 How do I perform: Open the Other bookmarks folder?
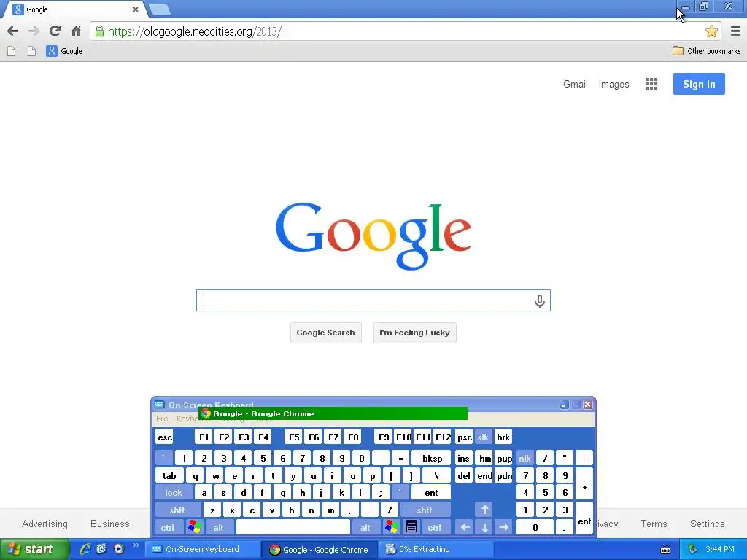point(706,51)
